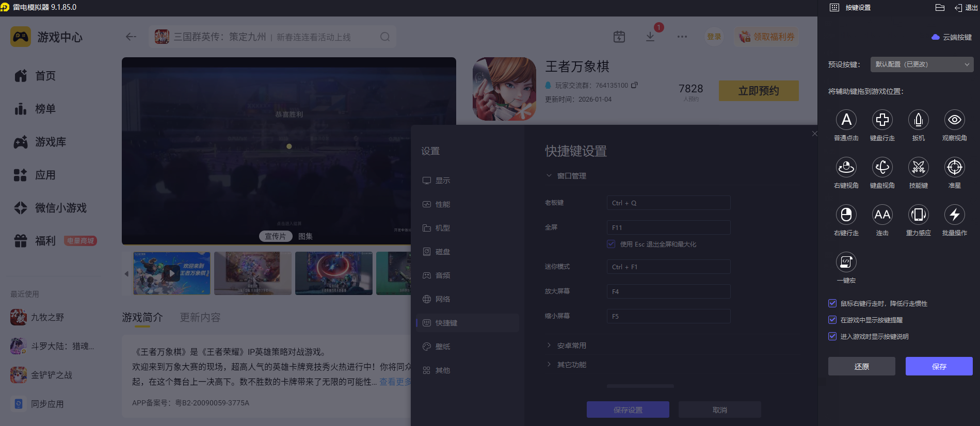
Task: Switch to 性能 performance settings
Action: point(468,204)
